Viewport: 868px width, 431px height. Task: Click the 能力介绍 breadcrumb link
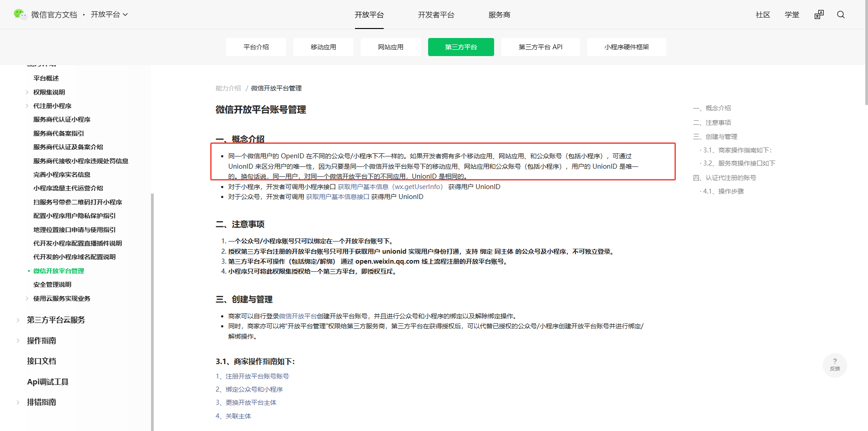pyautogui.click(x=228, y=88)
